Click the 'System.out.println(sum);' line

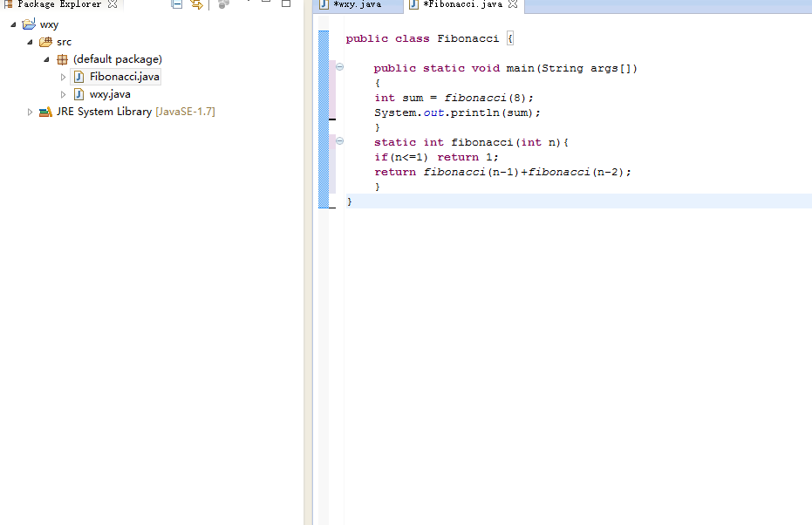point(457,112)
